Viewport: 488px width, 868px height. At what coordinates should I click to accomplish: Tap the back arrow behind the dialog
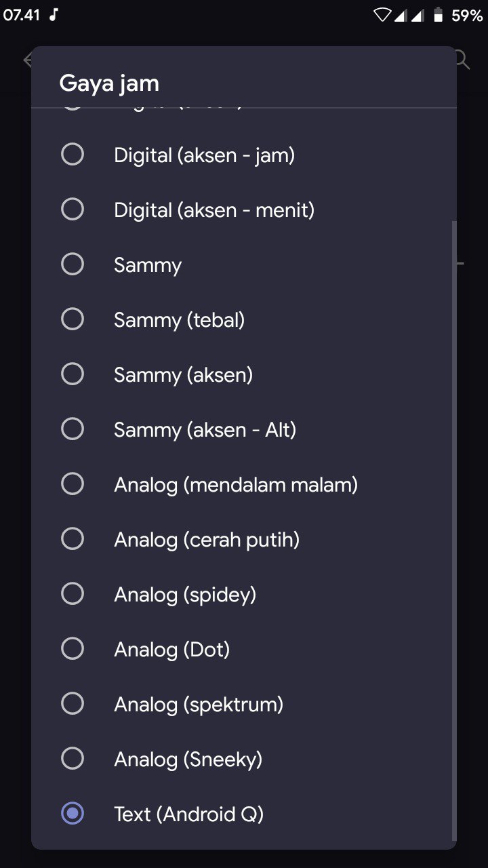point(27,60)
